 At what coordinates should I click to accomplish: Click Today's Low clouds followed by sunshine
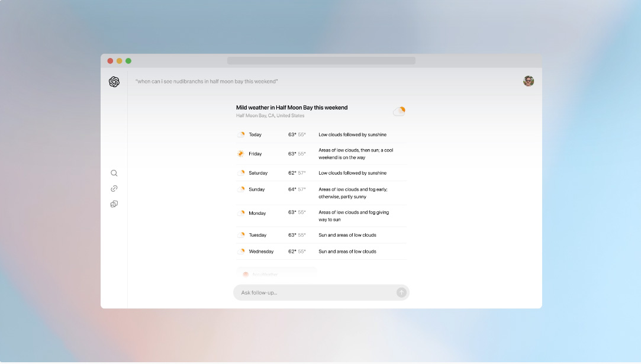tap(352, 134)
